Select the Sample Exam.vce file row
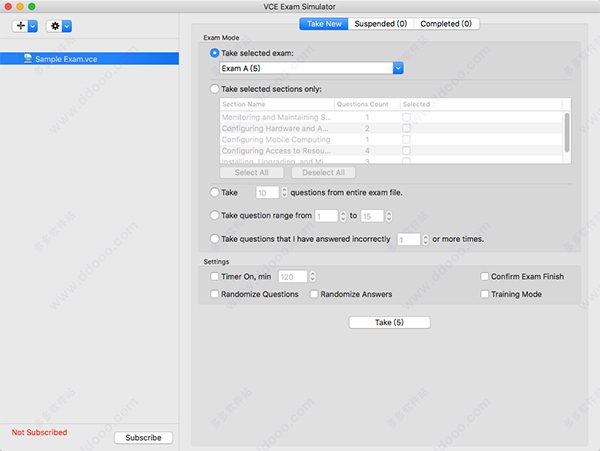 click(x=89, y=59)
